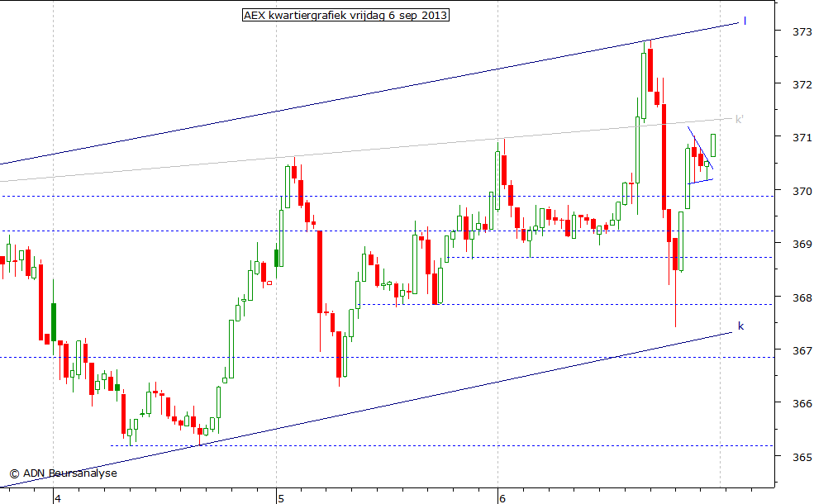Click the price axis label 372
Screen dimensions: 814x504
tap(802, 84)
